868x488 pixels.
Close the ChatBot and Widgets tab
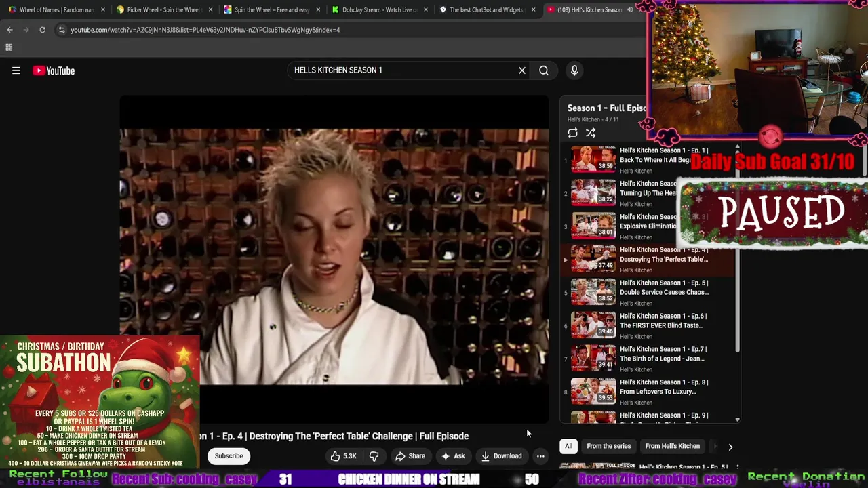click(x=533, y=10)
